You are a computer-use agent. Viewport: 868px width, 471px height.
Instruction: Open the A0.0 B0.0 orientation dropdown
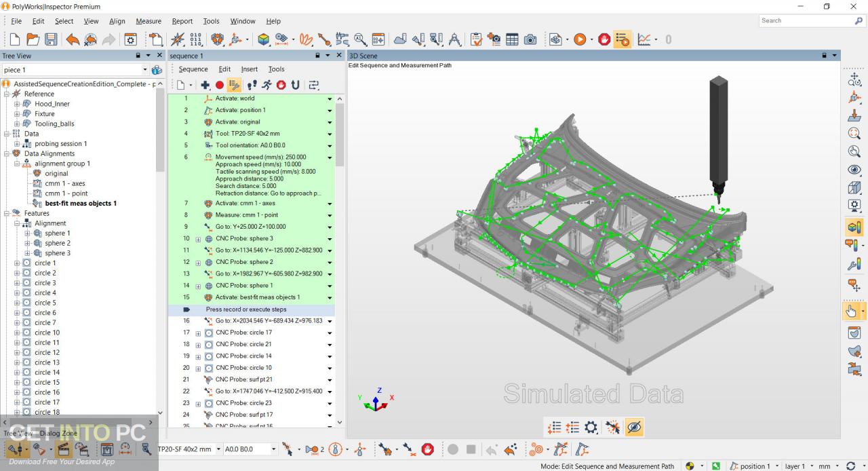click(274, 449)
